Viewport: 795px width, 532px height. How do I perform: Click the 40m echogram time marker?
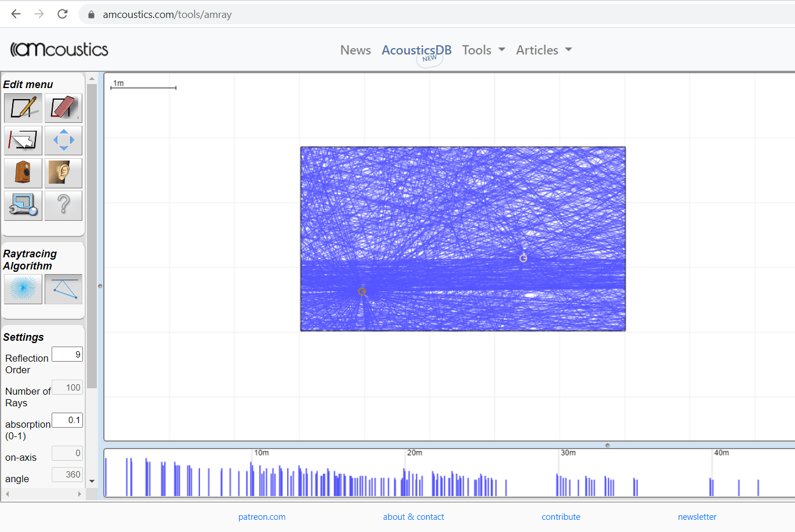721,453
